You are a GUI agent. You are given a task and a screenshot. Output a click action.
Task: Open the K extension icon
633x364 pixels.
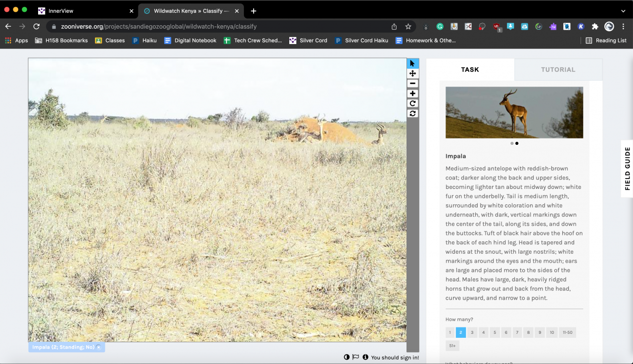coord(581,26)
